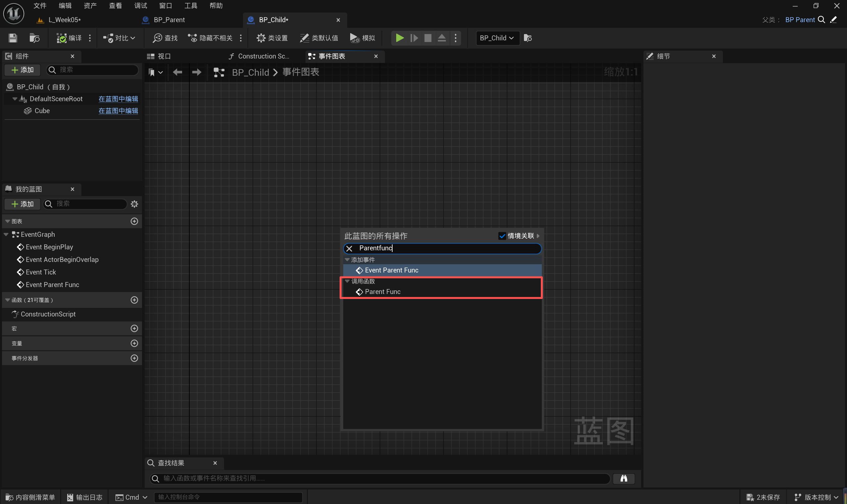The image size is (847, 504).
Task: Collapse the DefaultSceneRoot tree node
Action: click(x=15, y=99)
